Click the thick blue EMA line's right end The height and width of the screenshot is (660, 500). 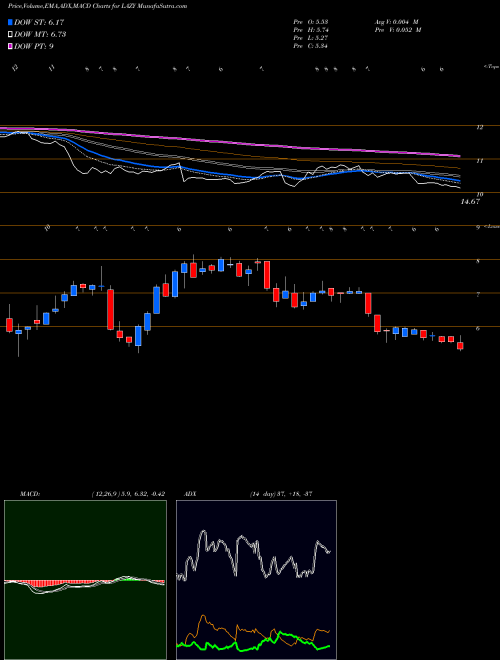click(x=458, y=181)
